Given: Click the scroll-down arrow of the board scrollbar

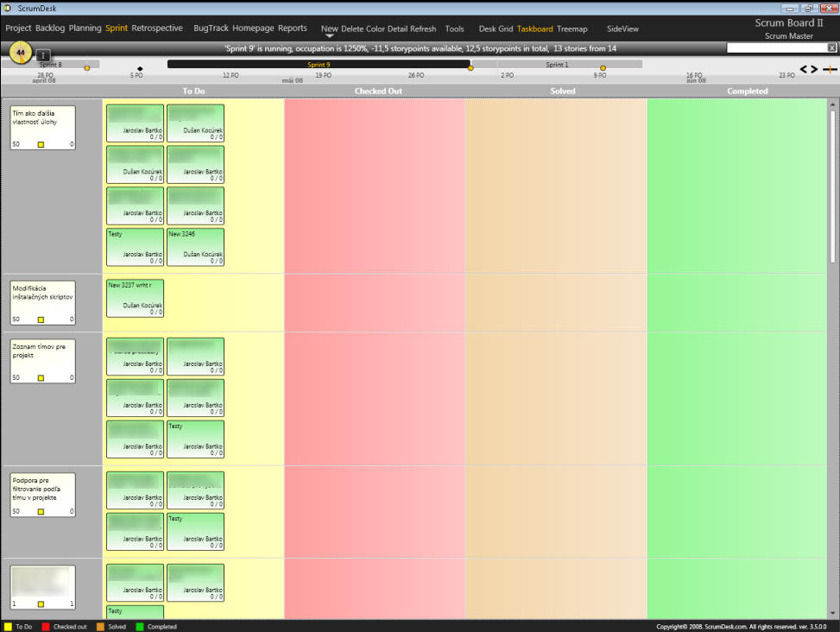Looking at the screenshot, I should click(832, 613).
